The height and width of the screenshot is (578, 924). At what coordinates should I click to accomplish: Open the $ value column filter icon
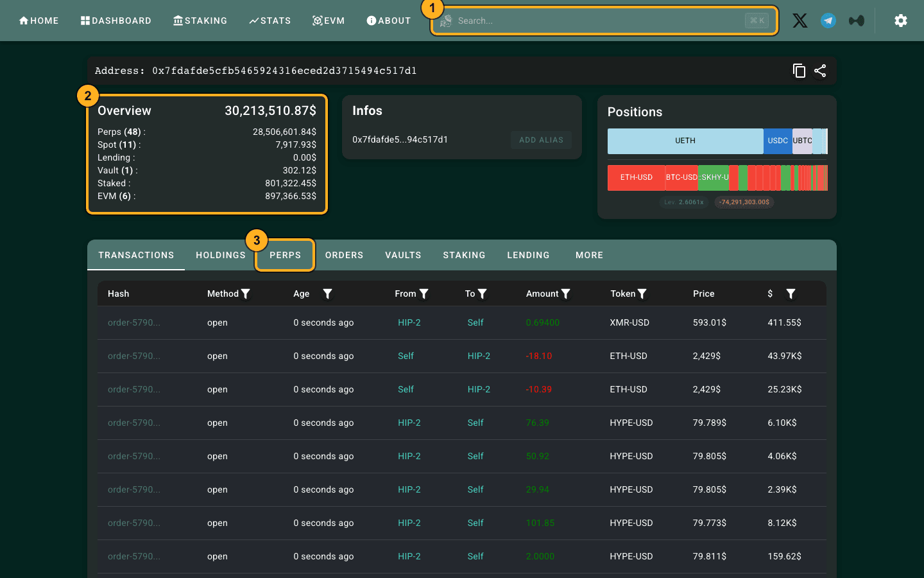click(791, 293)
